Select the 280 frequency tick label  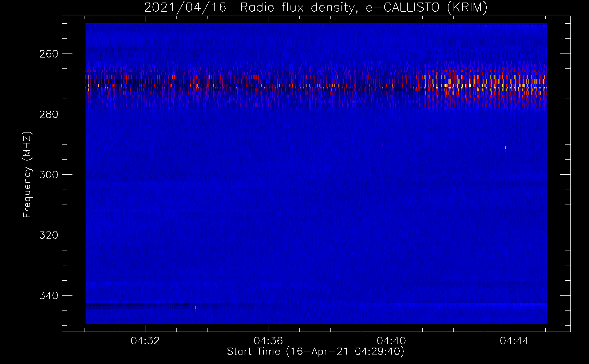48,114
